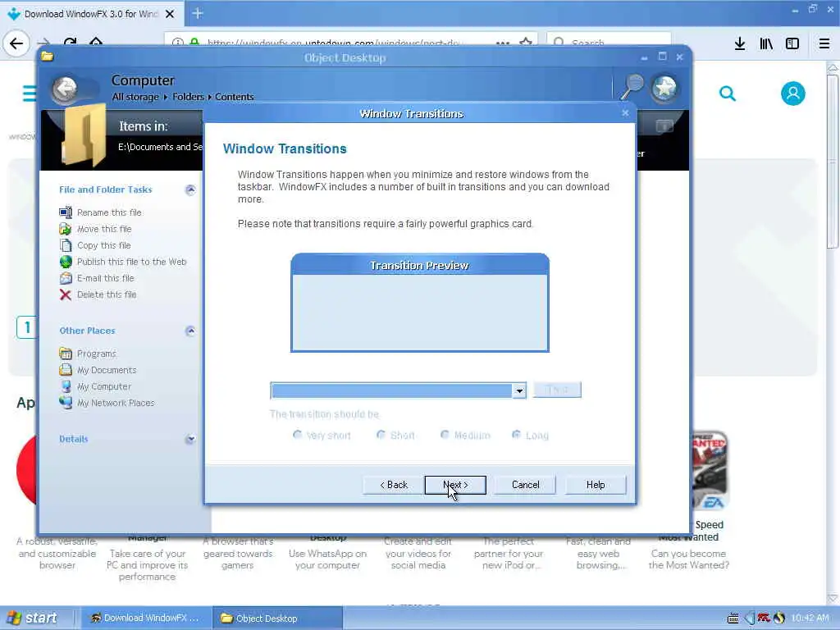Expand the Details section
Viewport: 840px width, 630px height.
click(190, 440)
